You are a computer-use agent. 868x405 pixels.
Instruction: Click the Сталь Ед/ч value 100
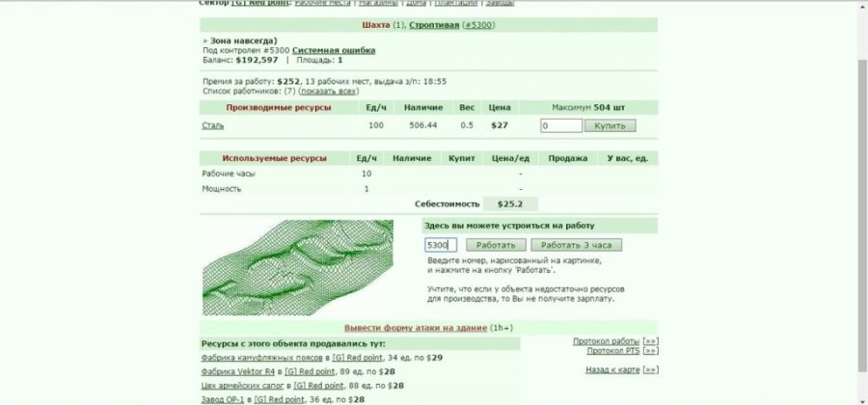pyautogui.click(x=376, y=125)
